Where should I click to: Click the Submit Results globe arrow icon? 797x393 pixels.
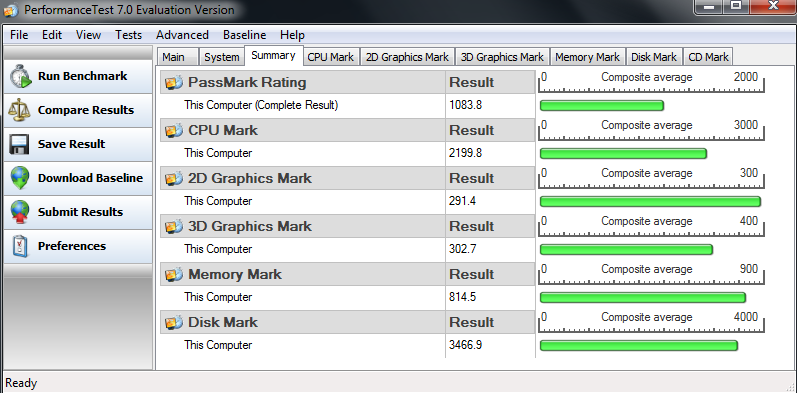click(x=19, y=212)
